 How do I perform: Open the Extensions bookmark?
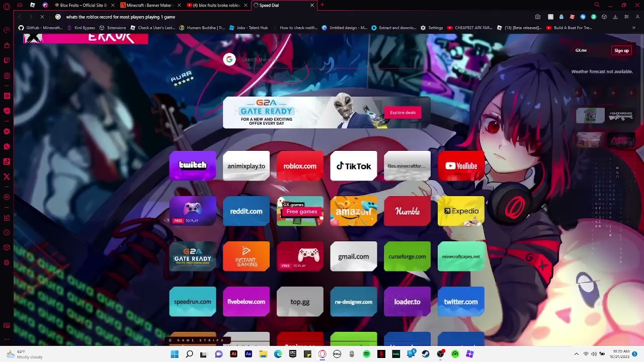click(x=112, y=28)
